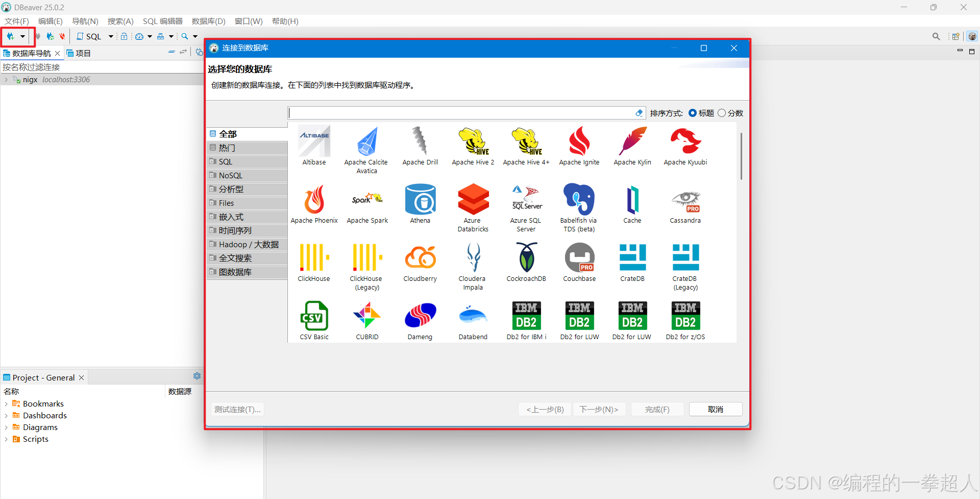Expand the Scripts folder
Viewport: 980px width, 499px height.
point(6,439)
